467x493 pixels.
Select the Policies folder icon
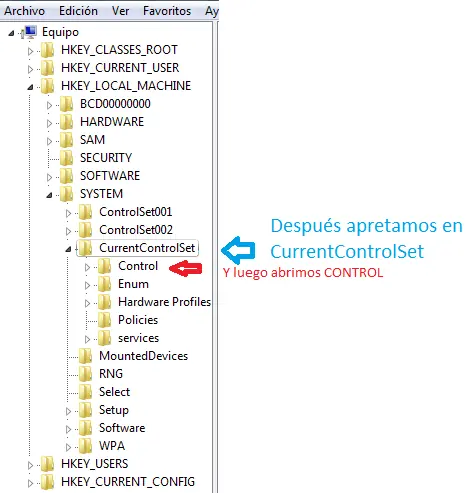tap(105, 320)
